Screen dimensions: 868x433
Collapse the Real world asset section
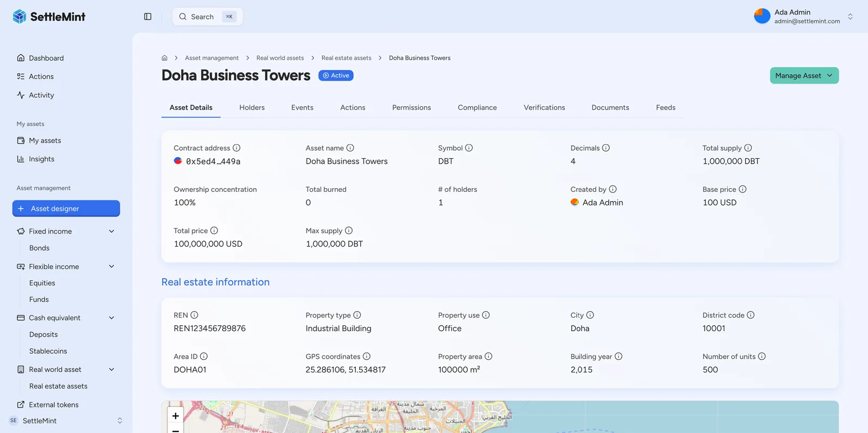click(112, 370)
